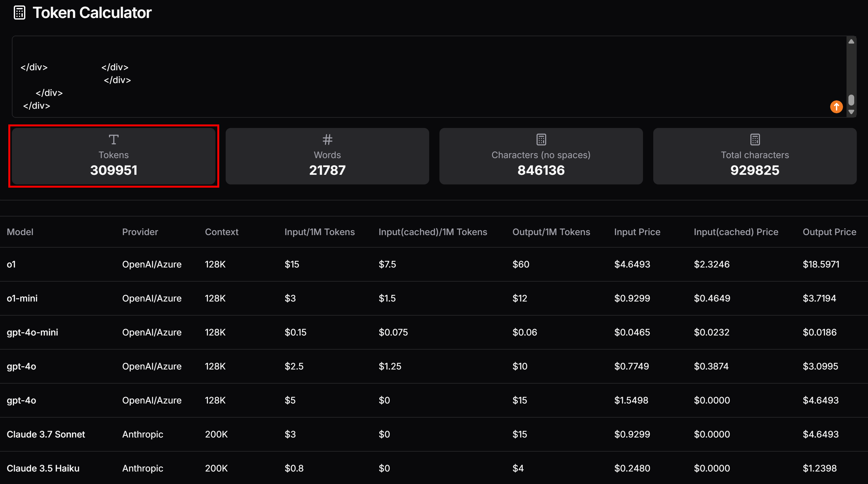Click the Provider column header
The image size is (868, 484).
click(x=140, y=232)
